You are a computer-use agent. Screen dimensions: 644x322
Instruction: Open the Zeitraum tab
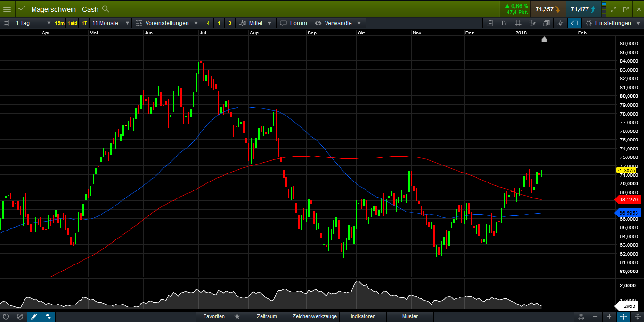pyautogui.click(x=267, y=316)
